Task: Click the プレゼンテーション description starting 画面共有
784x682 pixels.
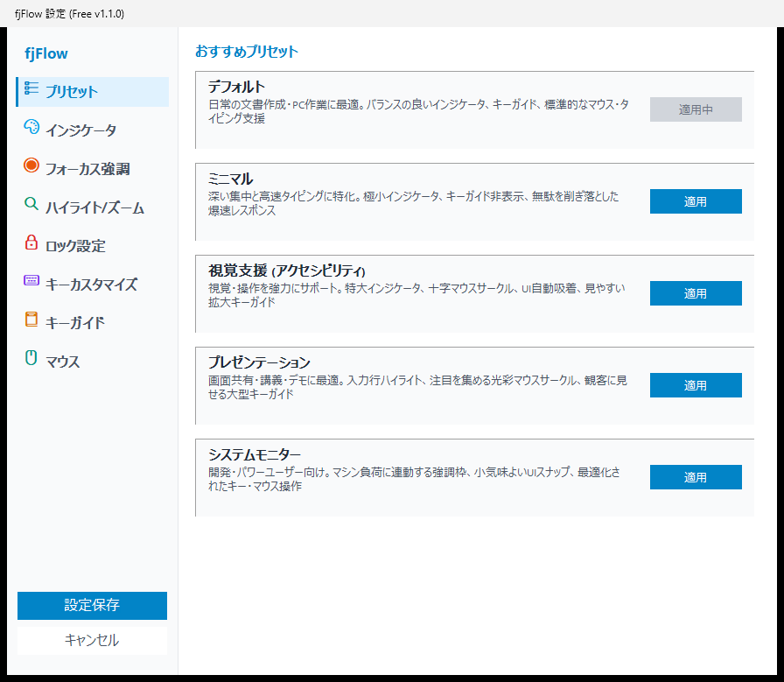Action: [x=417, y=387]
